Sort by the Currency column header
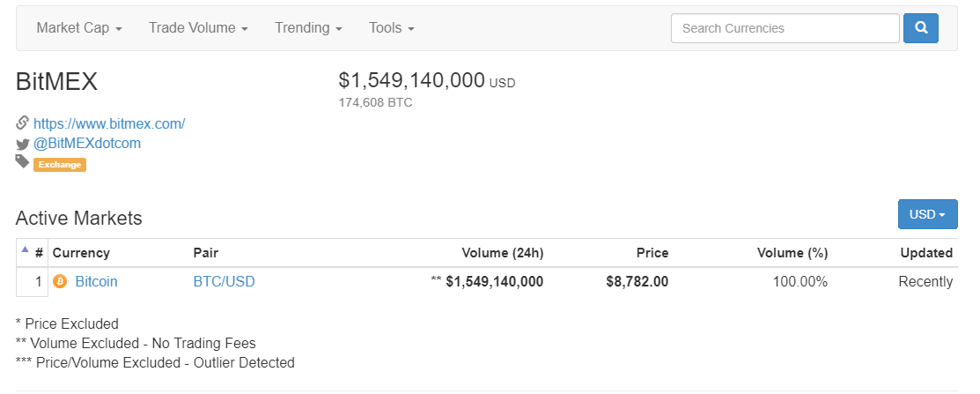The height and width of the screenshot is (394, 980). coord(81,253)
